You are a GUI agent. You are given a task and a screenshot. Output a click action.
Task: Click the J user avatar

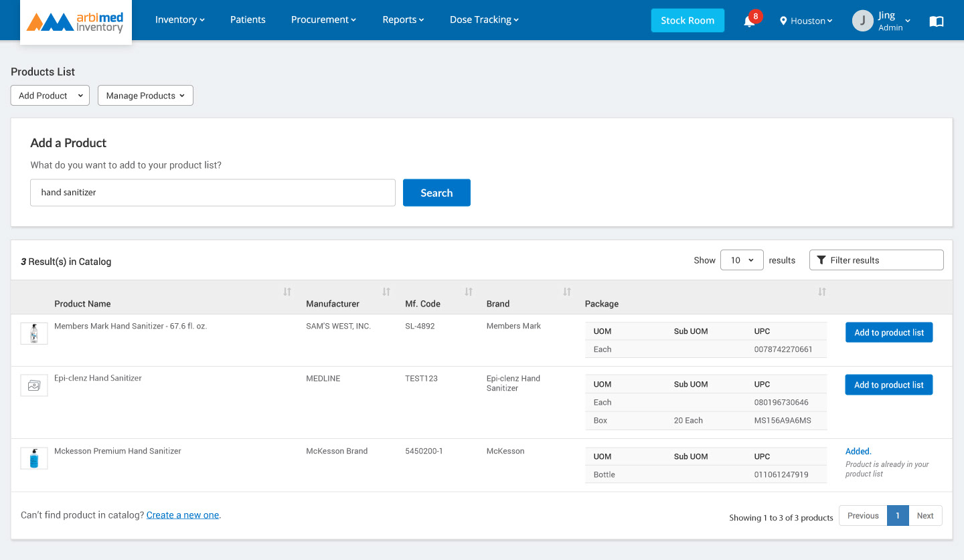click(863, 21)
